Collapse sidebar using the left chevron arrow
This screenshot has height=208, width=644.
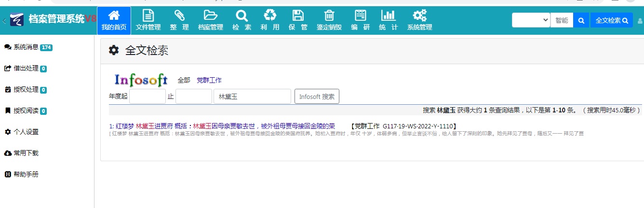[4, 21]
